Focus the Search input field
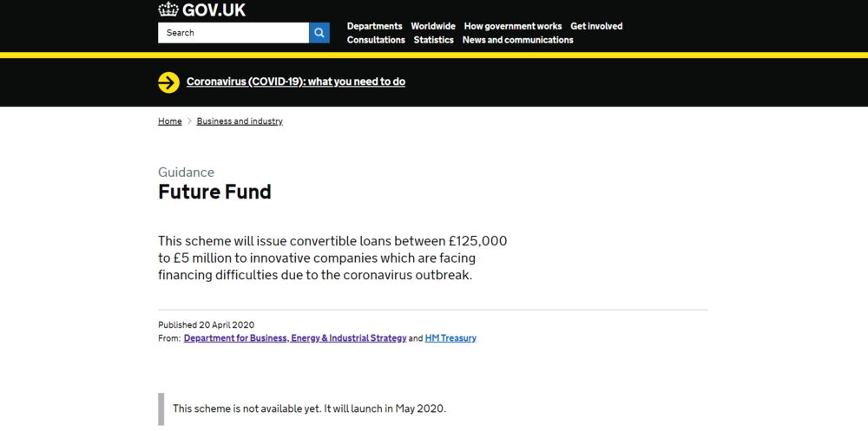Viewport: 868px width, 431px height. pyautogui.click(x=233, y=33)
